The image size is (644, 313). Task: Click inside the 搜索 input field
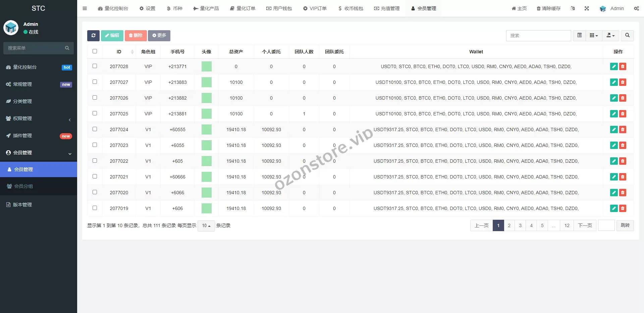coord(538,36)
